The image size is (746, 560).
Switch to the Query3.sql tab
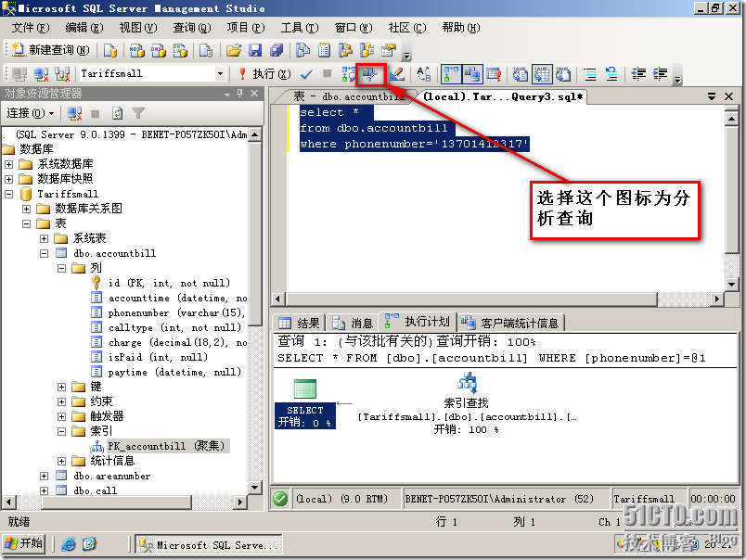[x=503, y=96]
